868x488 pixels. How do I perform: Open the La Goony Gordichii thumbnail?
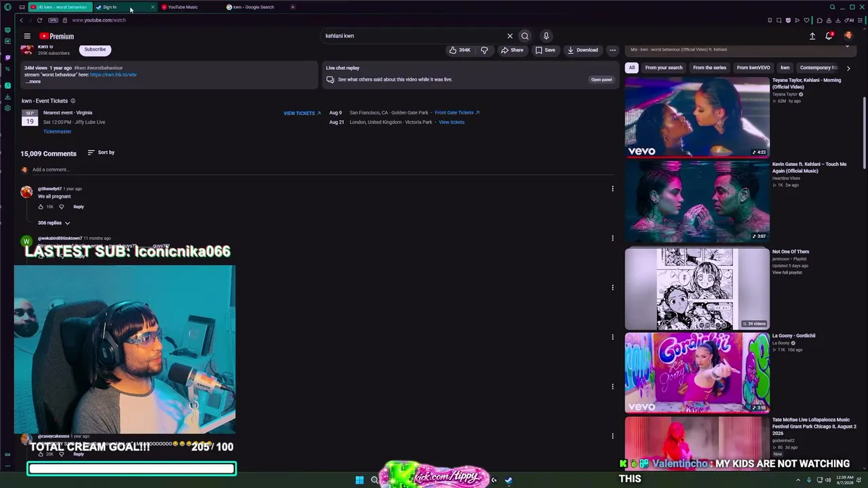tap(697, 372)
